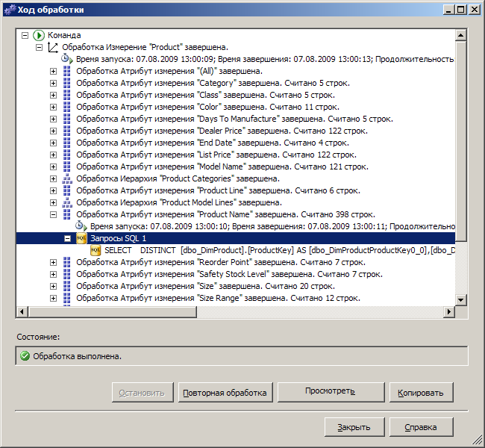Image resolution: width=485 pixels, height=448 pixels.
Task: Click the attribute icon next to "Class" row
Action: click(x=67, y=95)
